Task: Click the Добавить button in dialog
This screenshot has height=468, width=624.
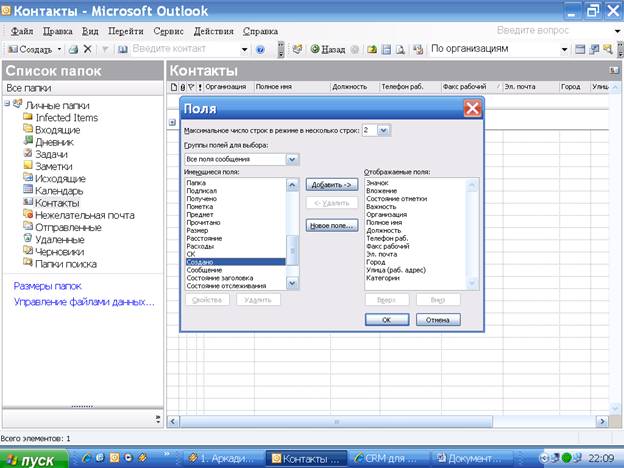Action: click(x=331, y=184)
